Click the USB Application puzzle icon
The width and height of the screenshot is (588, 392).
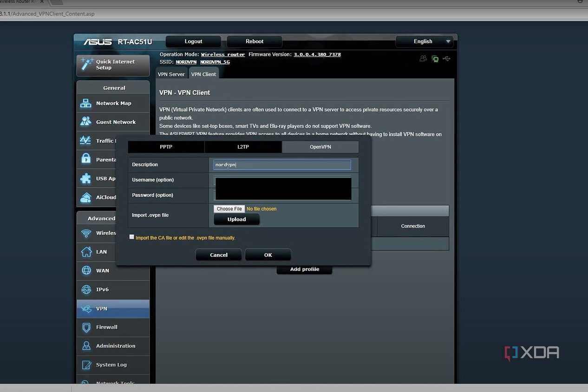[86, 178]
